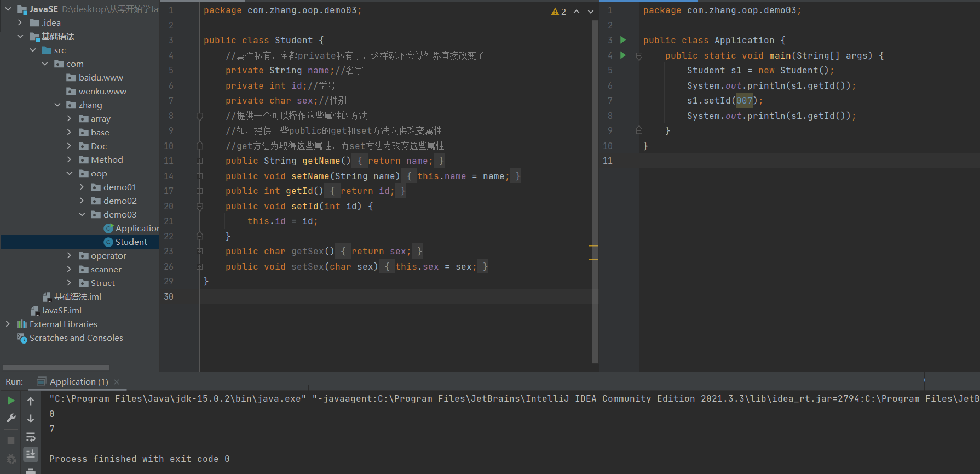Viewport: 980px width, 474px height.
Task: Jump down the stack trace with the down arrow
Action: click(31, 419)
